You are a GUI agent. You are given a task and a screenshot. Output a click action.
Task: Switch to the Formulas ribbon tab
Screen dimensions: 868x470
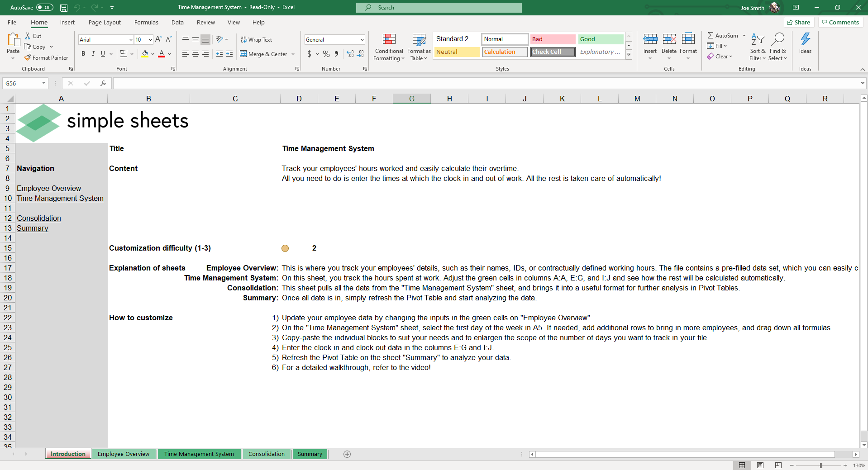(146, 23)
